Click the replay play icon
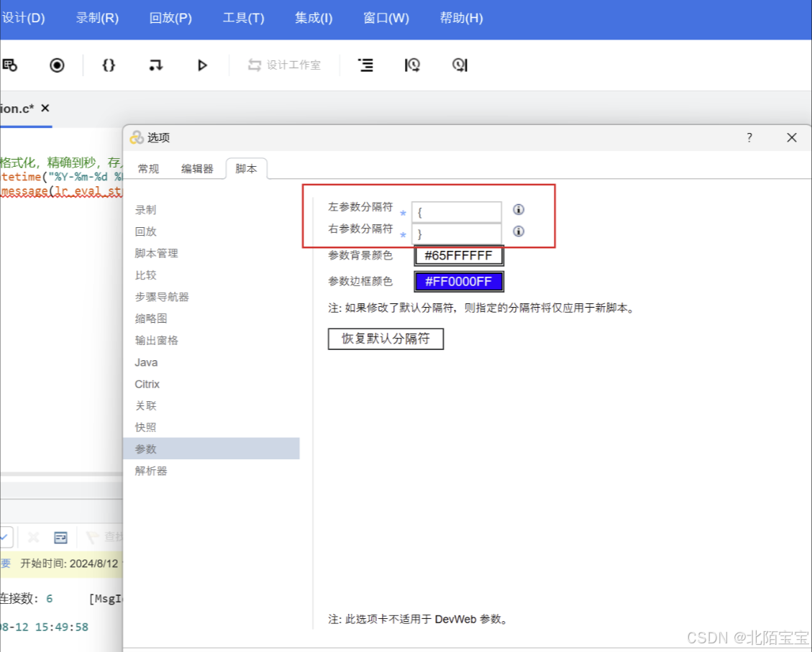 (203, 65)
